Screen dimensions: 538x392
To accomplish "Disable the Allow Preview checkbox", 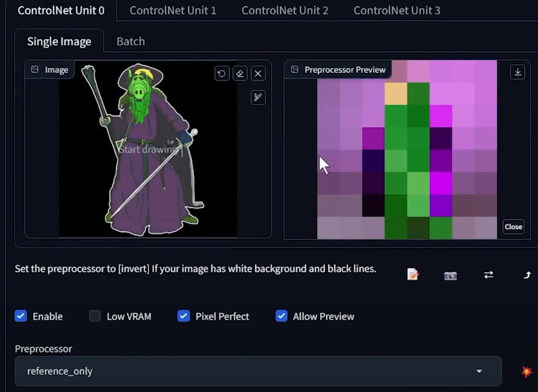I will [x=281, y=316].
